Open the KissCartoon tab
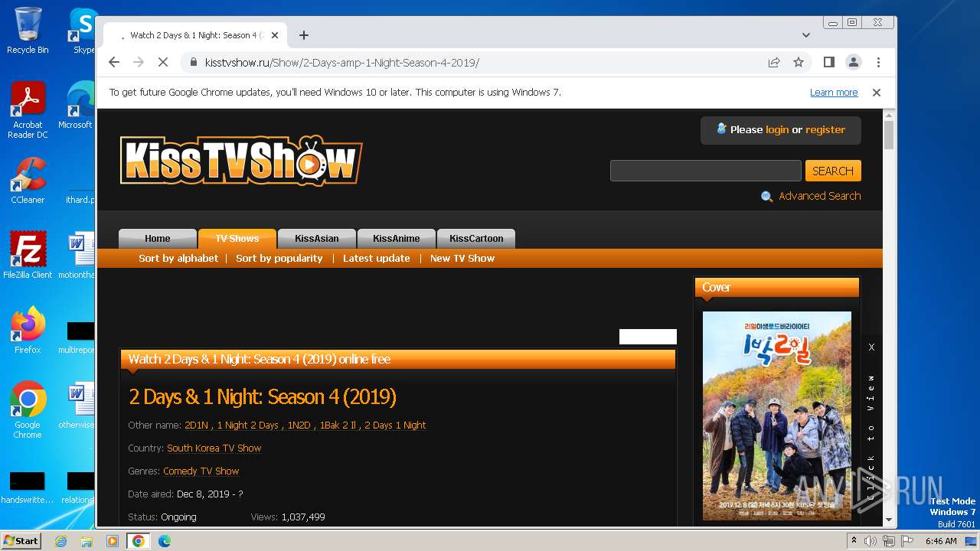Screen dimensions: 980x551 pyautogui.click(x=476, y=238)
